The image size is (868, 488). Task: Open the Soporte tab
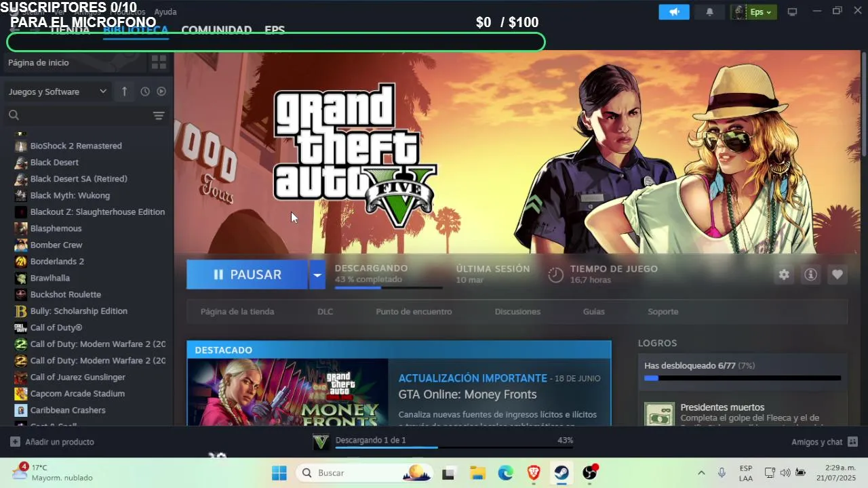point(663,312)
